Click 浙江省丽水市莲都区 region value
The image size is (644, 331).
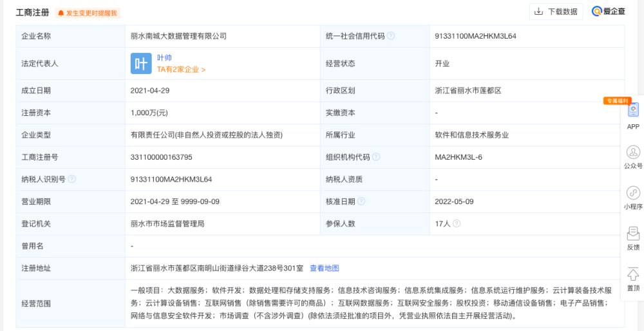coord(468,91)
